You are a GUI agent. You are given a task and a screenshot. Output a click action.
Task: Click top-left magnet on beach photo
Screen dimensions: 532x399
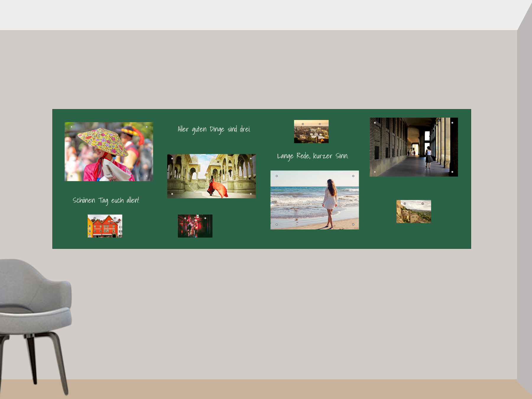click(x=277, y=176)
